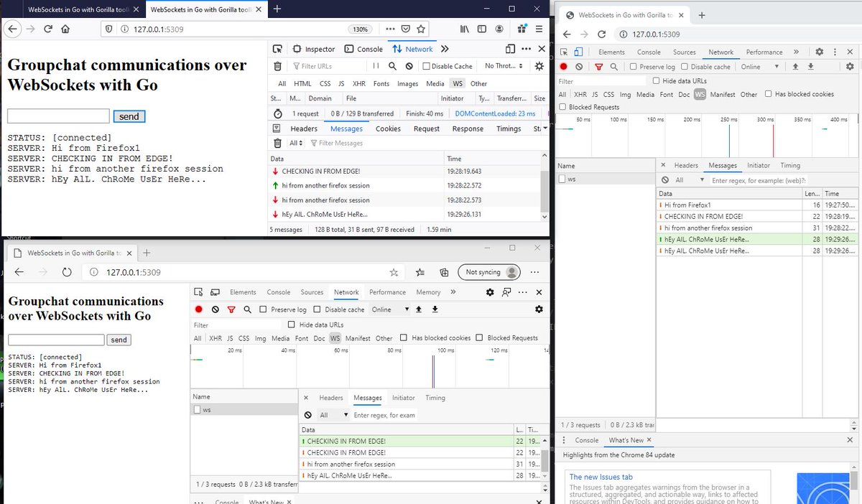
Task: Click Edge refresh page icon
Action: pos(67,273)
